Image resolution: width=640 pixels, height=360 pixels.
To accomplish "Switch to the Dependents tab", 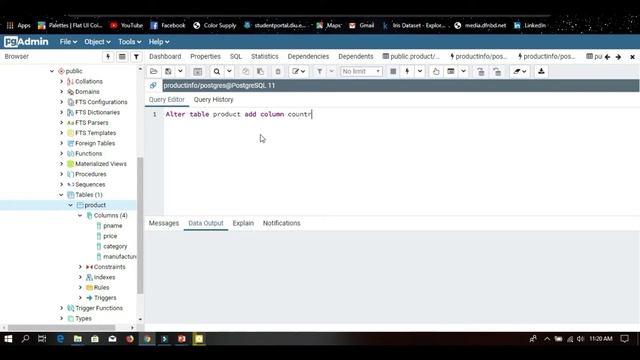I will coord(356,56).
